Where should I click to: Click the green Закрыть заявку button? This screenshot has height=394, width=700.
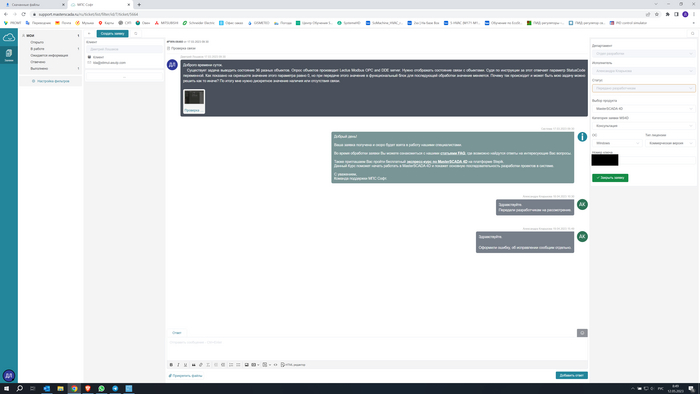610,178
